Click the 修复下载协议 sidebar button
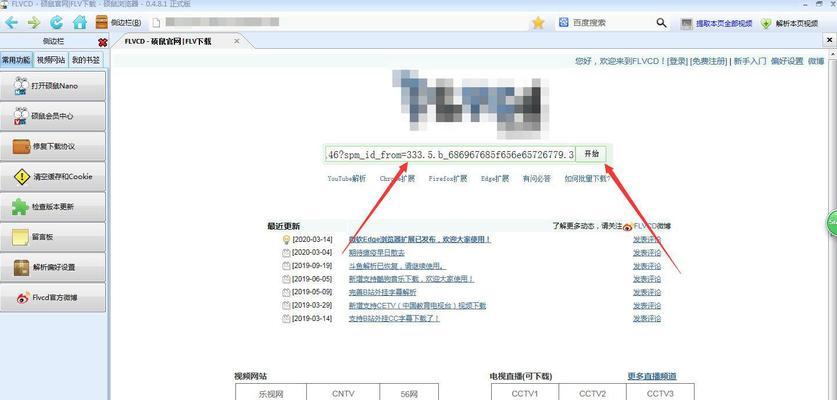Viewport: 837px width, 400px height. (x=53, y=146)
